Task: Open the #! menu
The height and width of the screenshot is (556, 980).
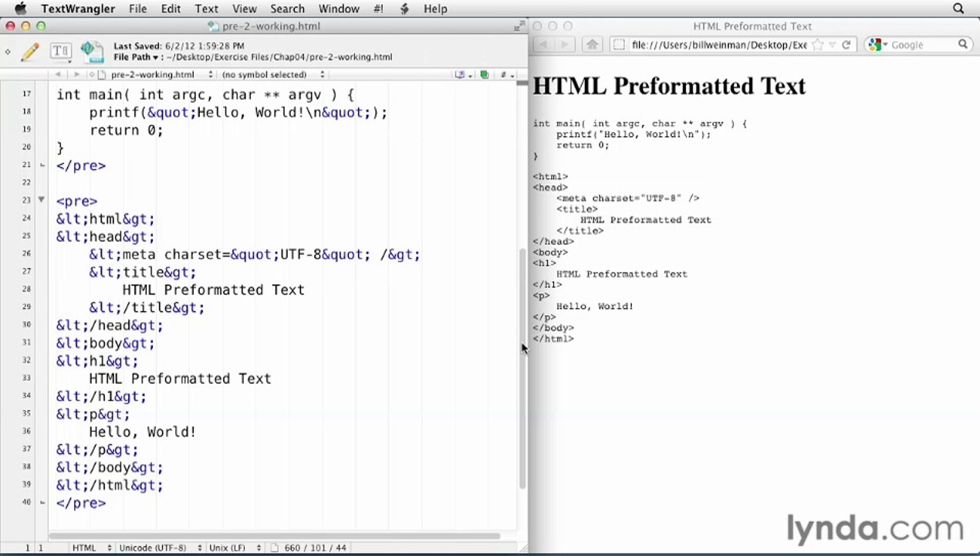Action: tap(378, 8)
